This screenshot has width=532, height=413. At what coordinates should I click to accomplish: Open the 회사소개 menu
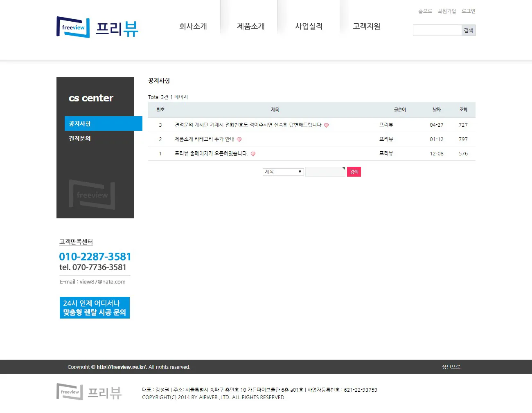(x=193, y=26)
